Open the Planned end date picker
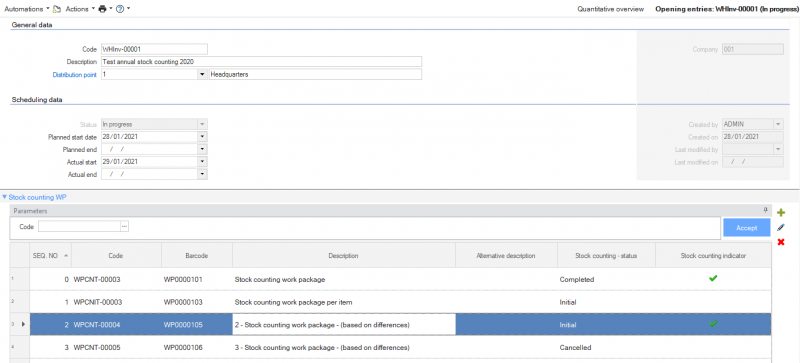Viewport: 800px width, 363px height. coord(202,150)
